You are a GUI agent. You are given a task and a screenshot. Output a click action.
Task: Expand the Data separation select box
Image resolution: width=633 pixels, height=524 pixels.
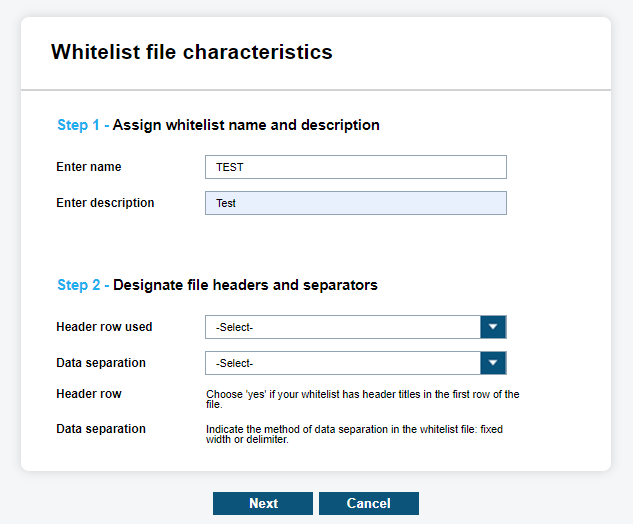(342, 363)
